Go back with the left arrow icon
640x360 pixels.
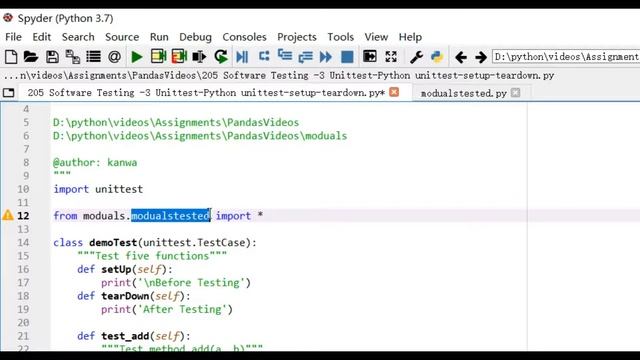click(461, 57)
